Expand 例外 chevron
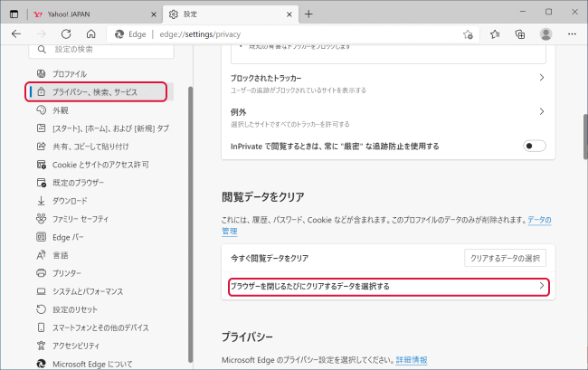This screenshot has width=588, height=370. [542, 111]
